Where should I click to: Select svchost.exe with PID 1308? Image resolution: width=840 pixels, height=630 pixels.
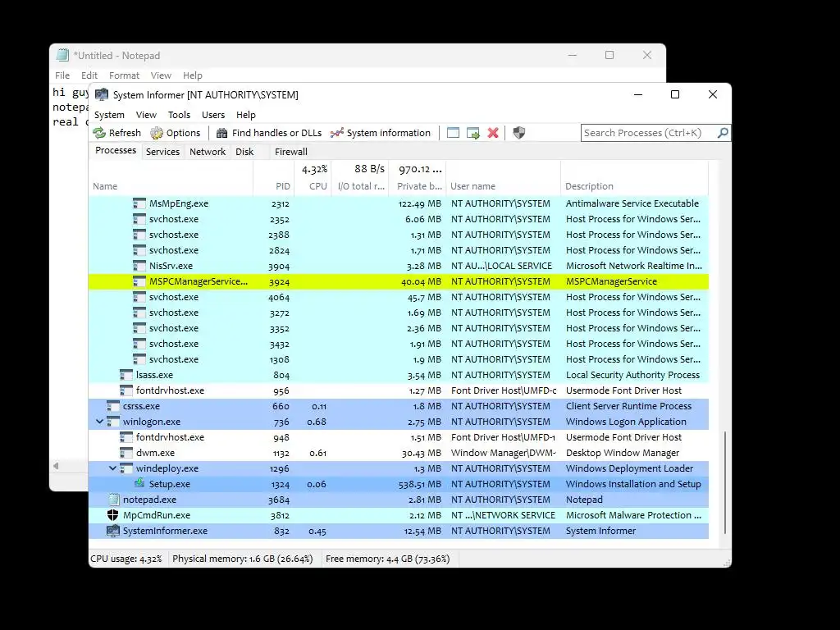point(399,359)
